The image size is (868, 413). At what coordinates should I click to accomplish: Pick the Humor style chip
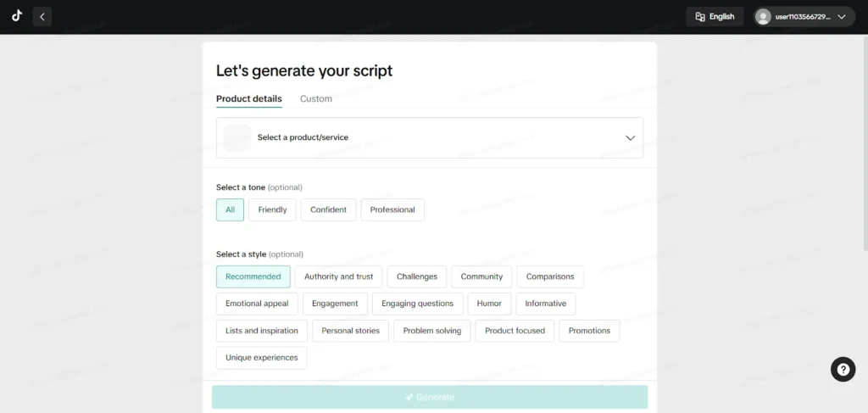(x=489, y=304)
